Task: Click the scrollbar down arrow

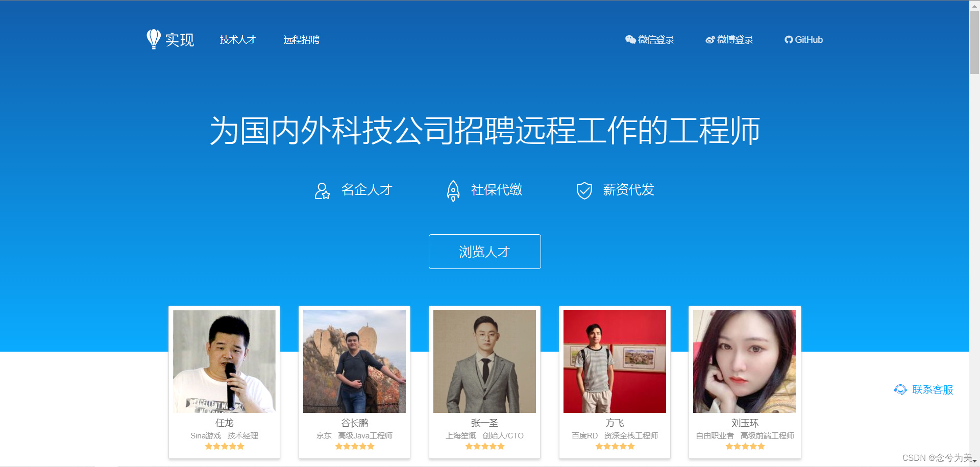Action: [x=974, y=461]
